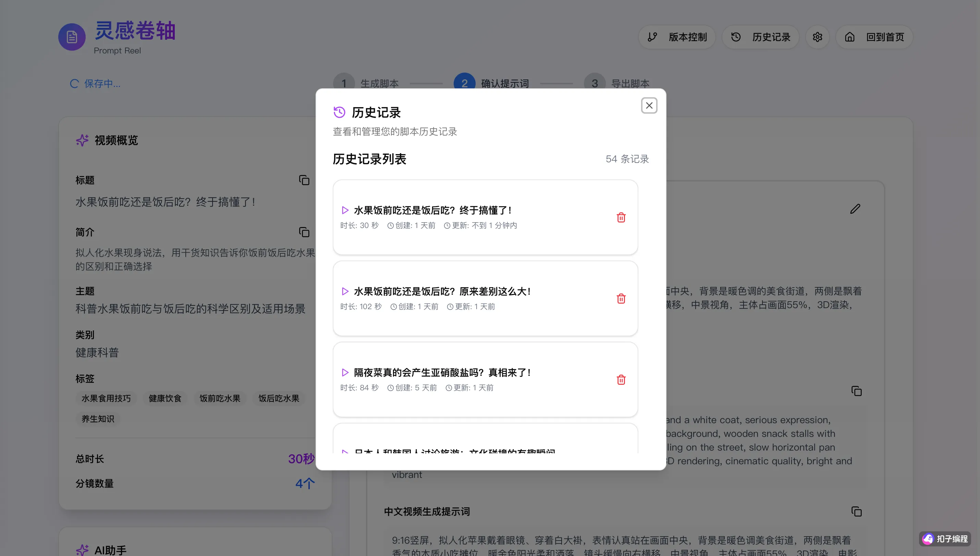Screen dimensions: 980x556
Task: Click play icon beside 原来差别这么大 record
Action: click(x=345, y=291)
